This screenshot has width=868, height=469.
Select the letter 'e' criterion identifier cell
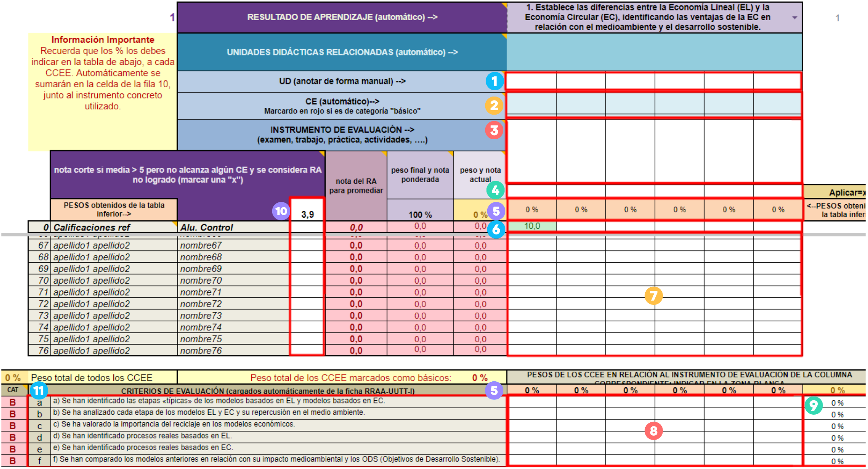(39, 449)
